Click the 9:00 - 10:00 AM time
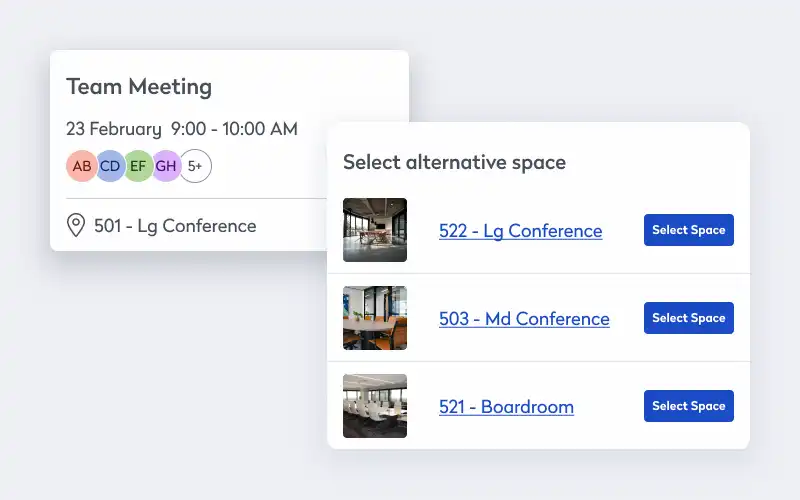800x500 pixels. pyautogui.click(x=234, y=129)
